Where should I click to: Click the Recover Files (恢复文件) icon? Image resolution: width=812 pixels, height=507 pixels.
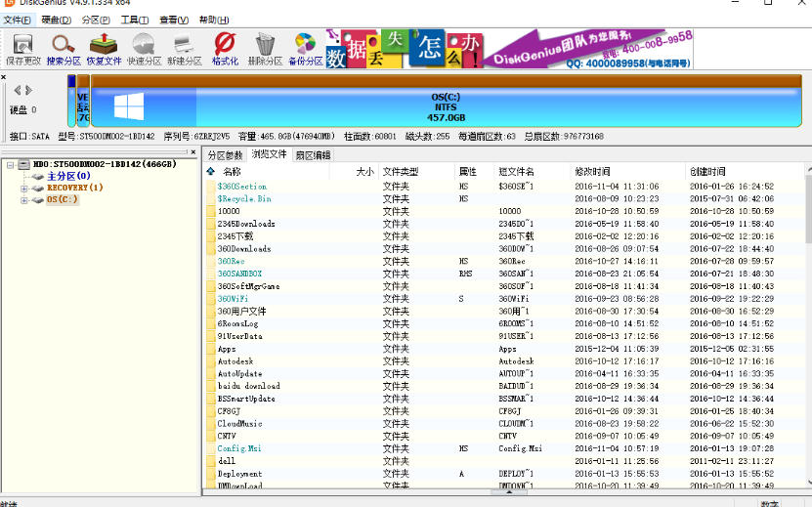(x=104, y=50)
